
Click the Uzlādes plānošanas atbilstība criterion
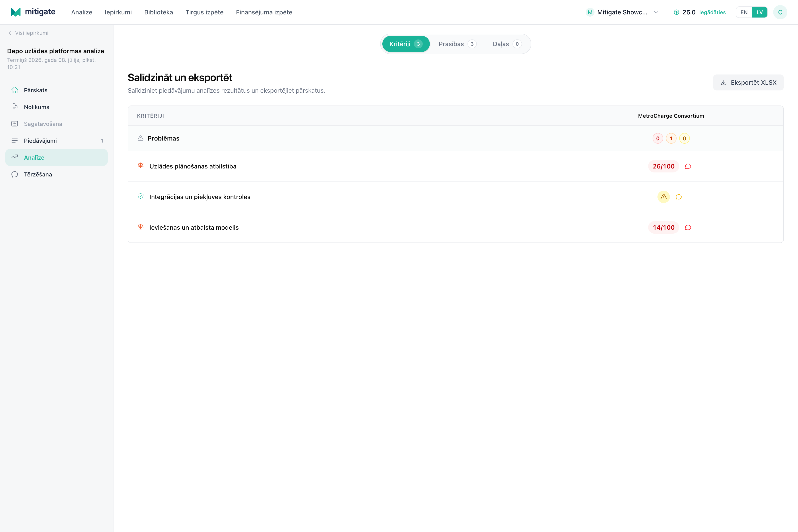click(x=193, y=166)
